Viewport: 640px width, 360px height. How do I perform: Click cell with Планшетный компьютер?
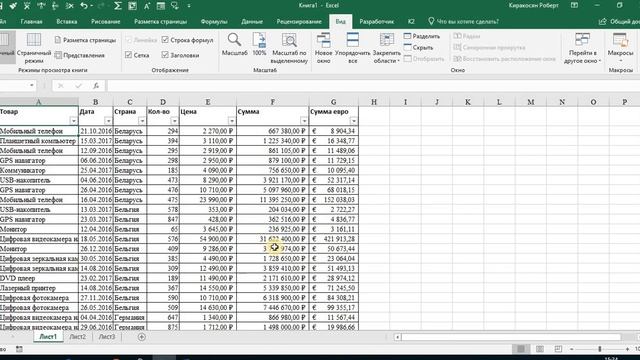39,141
